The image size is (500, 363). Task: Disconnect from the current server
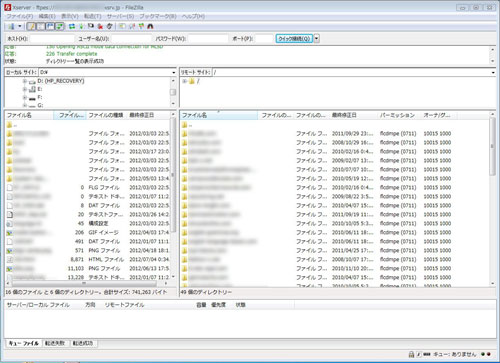click(100, 26)
